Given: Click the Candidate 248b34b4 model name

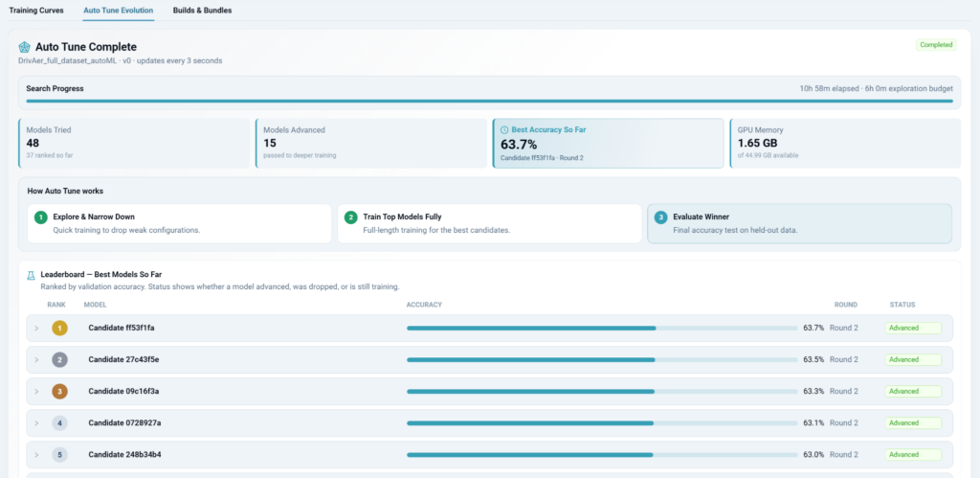Looking at the screenshot, I should point(125,455).
